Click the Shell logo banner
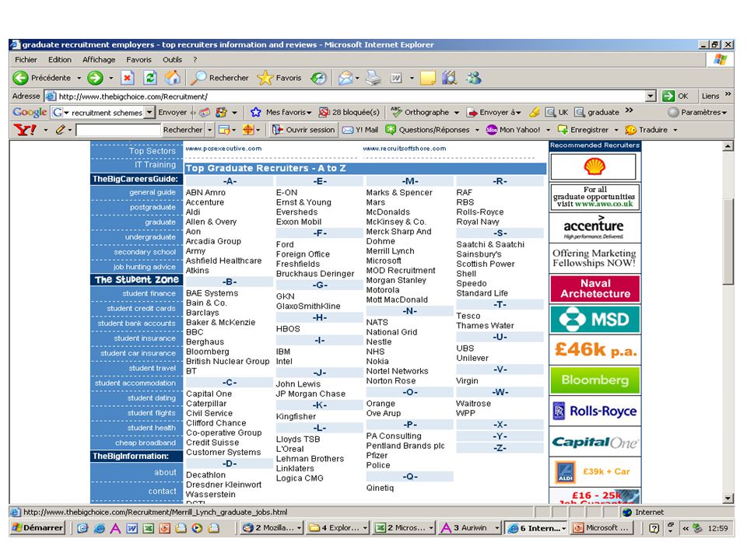The width and height of the screenshot is (747, 560). click(x=594, y=166)
